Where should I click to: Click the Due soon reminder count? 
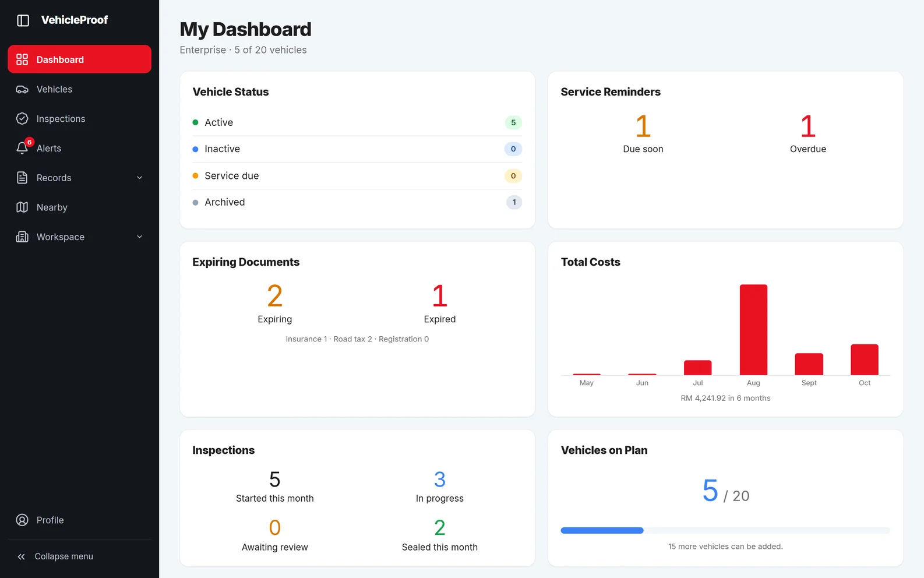click(643, 126)
